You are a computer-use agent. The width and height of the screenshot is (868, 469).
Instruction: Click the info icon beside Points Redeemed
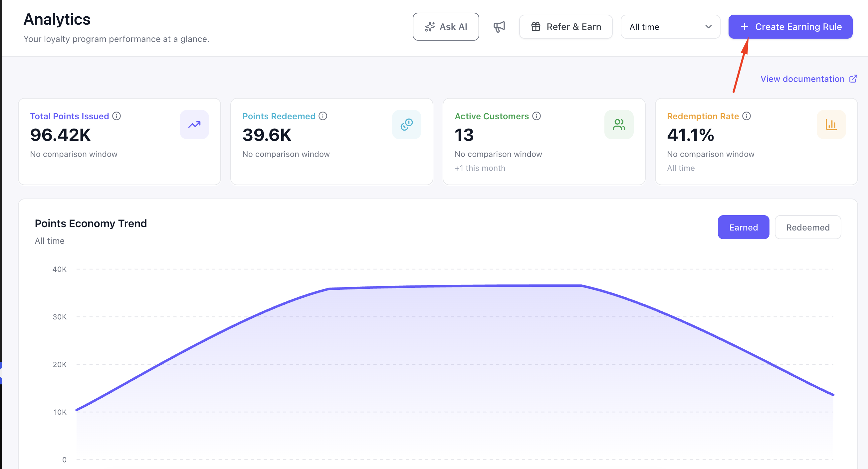[323, 116]
